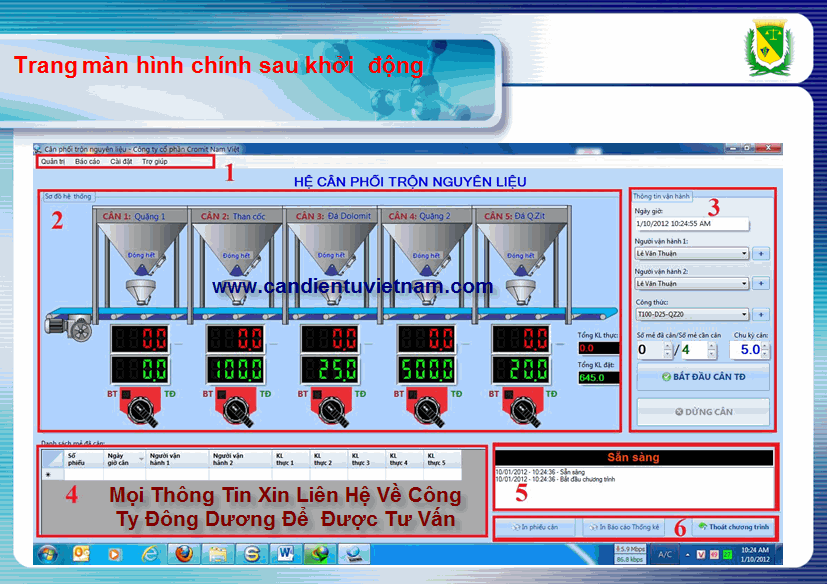
Task: Click the Thoát chương trình button
Action: (733, 527)
